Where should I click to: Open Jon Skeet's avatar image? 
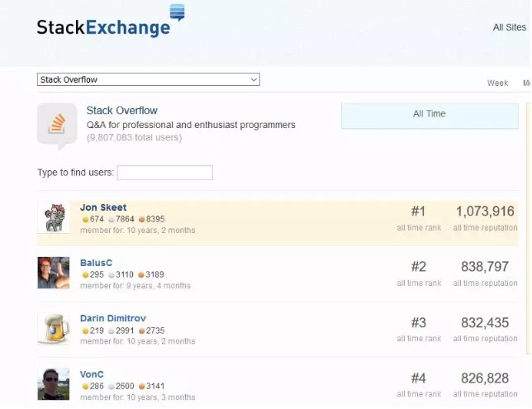54,218
